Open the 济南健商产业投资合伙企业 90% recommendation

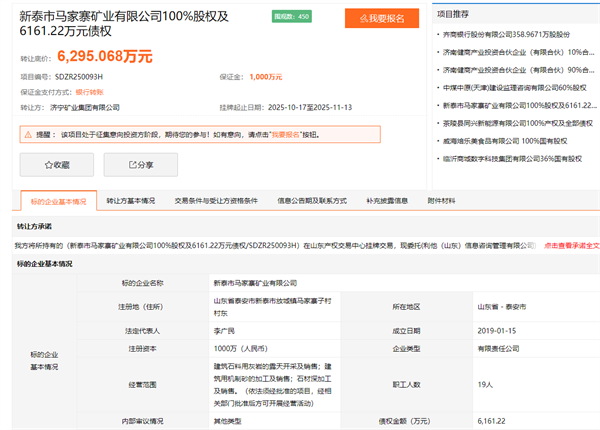point(518,69)
